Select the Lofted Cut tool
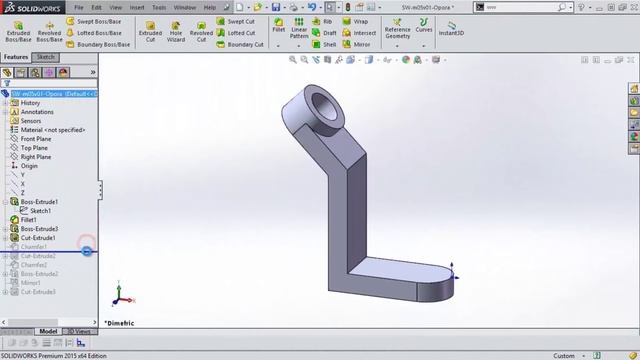This screenshot has width=640, height=360. [236, 33]
